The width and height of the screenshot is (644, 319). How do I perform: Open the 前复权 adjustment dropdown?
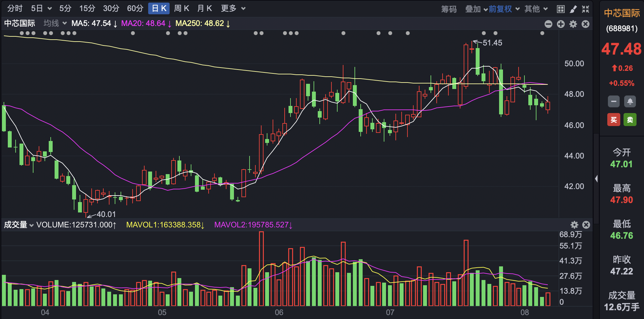point(504,9)
